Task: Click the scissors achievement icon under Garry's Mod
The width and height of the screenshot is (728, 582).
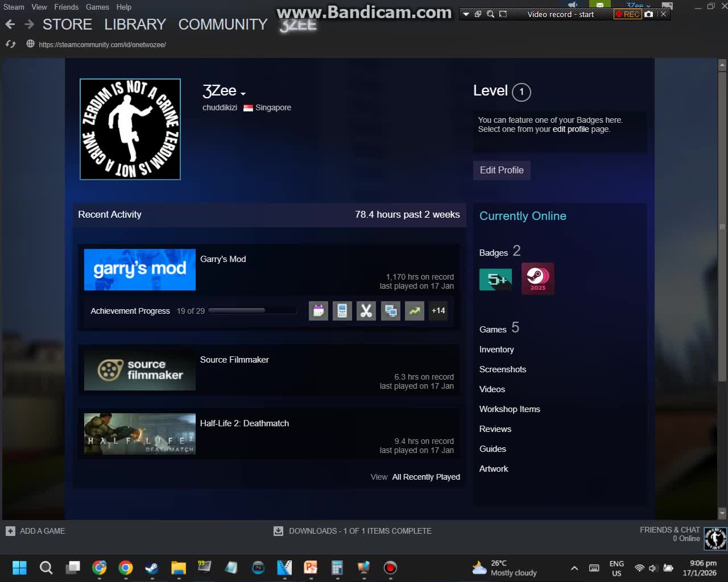Action: pos(366,311)
